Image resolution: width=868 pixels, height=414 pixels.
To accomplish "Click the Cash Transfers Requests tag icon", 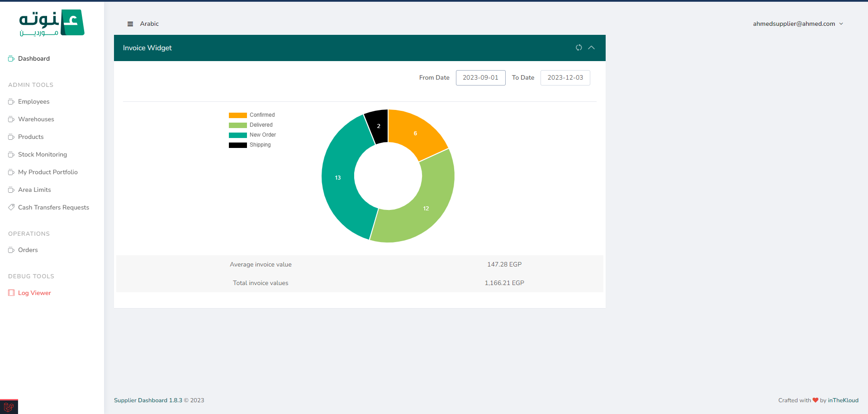I will click(x=11, y=207).
